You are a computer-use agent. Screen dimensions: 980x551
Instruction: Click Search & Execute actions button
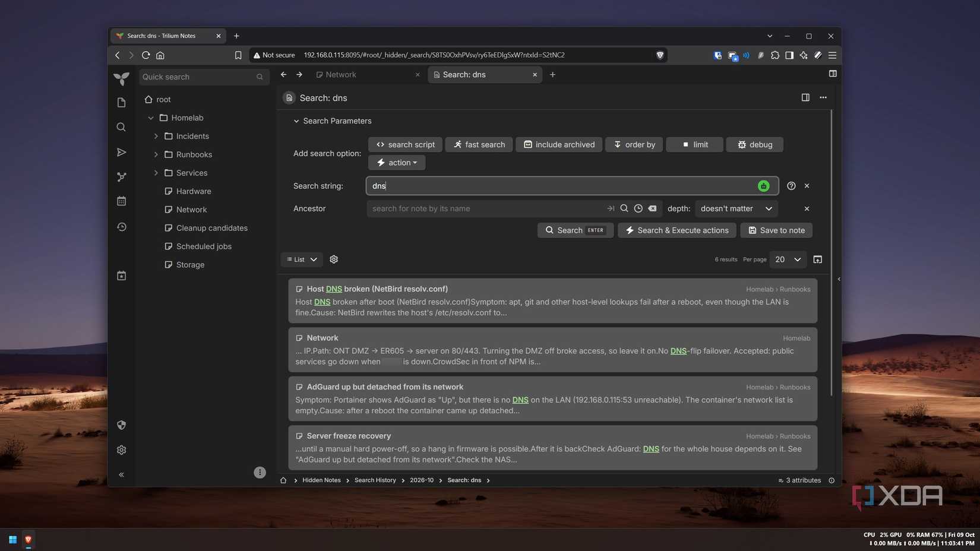point(677,230)
